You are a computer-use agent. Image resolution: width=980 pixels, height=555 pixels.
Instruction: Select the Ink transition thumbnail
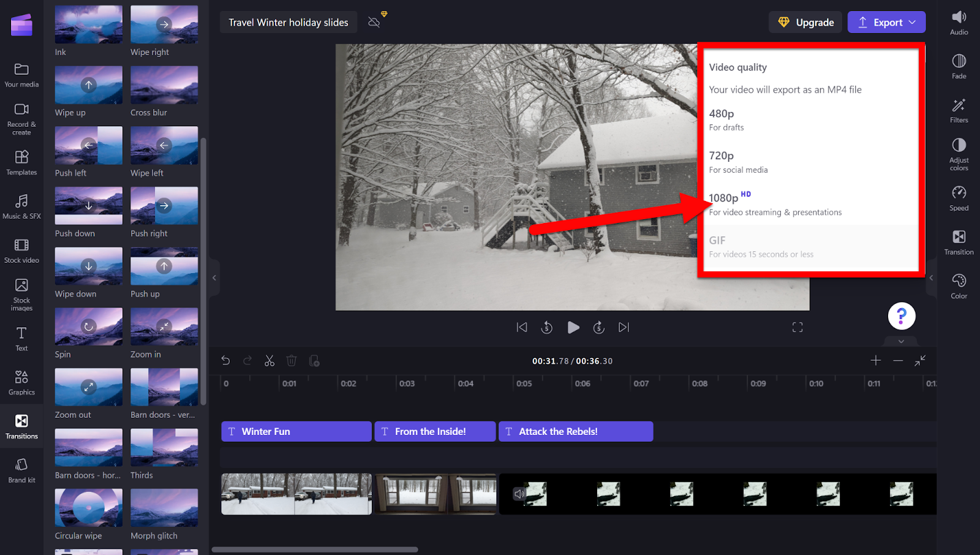tap(89, 25)
